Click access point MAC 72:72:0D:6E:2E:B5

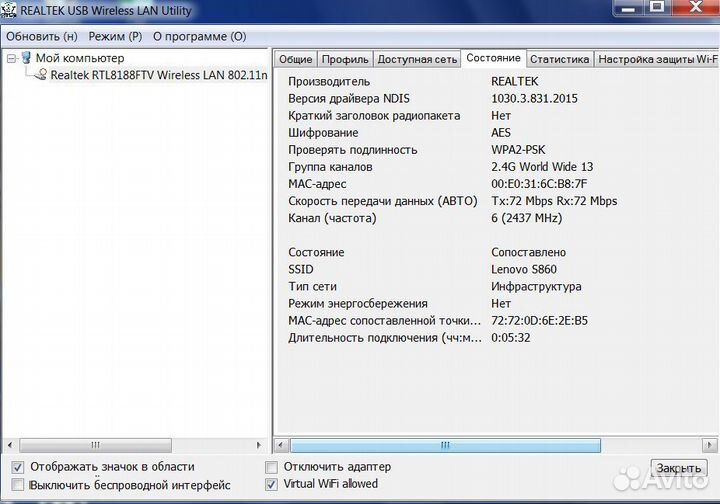pyautogui.click(x=539, y=320)
